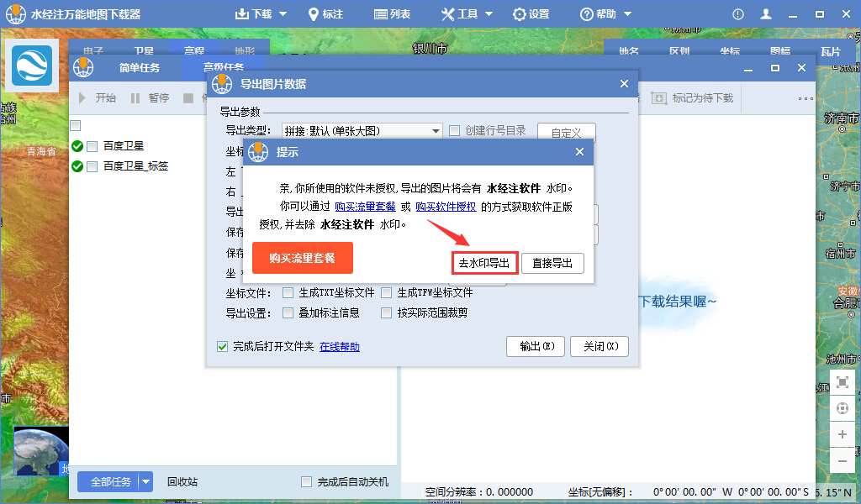Select the 百度卫星 task row text
The image size is (861, 504).
(124, 146)
